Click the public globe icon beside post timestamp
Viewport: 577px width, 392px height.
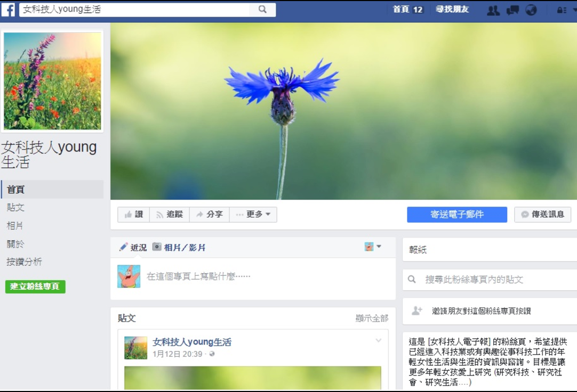click(212, 354)
